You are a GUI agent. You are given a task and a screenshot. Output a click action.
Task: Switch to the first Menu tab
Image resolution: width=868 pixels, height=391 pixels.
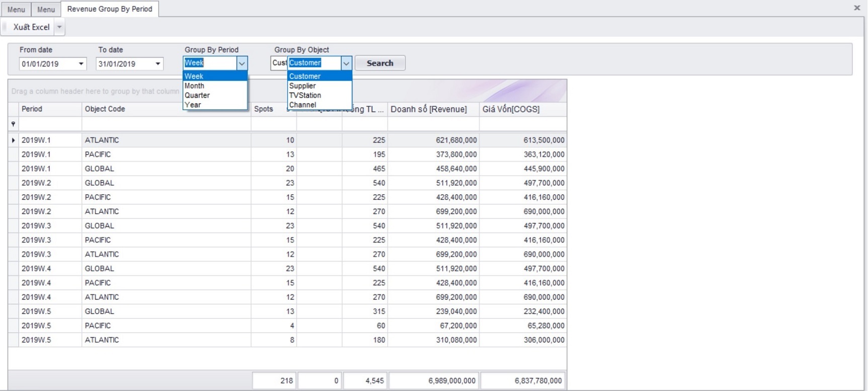[16, 10]
